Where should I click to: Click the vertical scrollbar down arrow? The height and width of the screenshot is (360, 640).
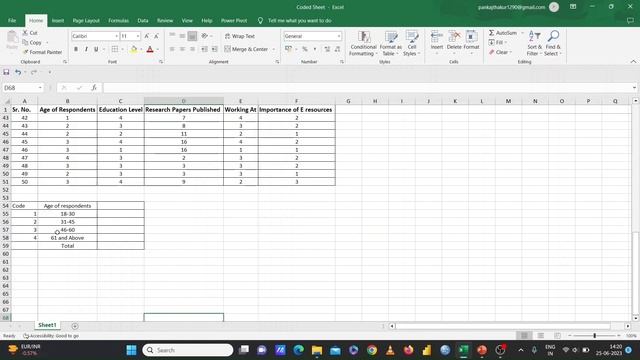pyautogui.click(x=636, y=318)
